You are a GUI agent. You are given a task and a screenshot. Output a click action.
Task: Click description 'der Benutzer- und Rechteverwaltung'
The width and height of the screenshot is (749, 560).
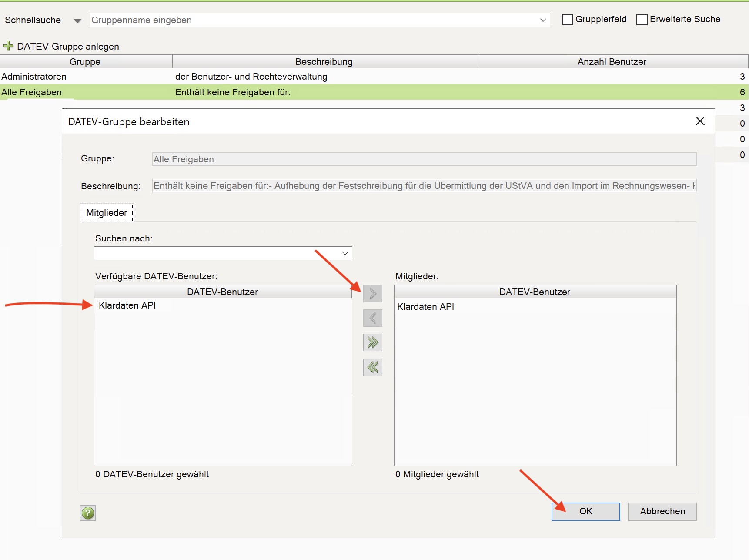click(x=251, y=77)
